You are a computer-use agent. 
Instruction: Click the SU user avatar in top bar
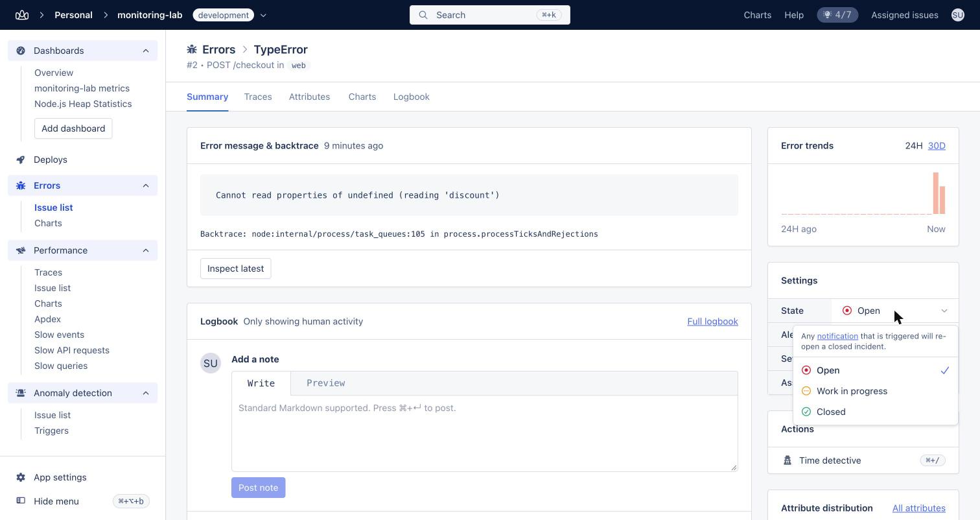point(958,15)
